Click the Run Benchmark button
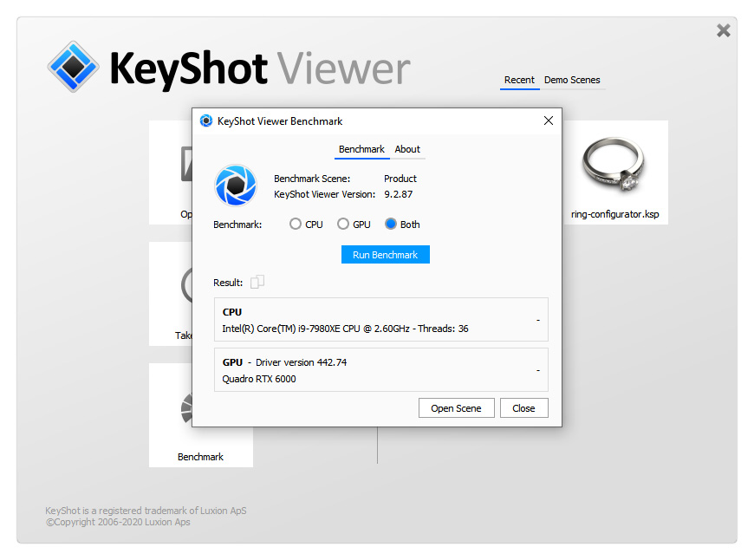The height and width of the screenshot is (560, 754). point(385,255)
